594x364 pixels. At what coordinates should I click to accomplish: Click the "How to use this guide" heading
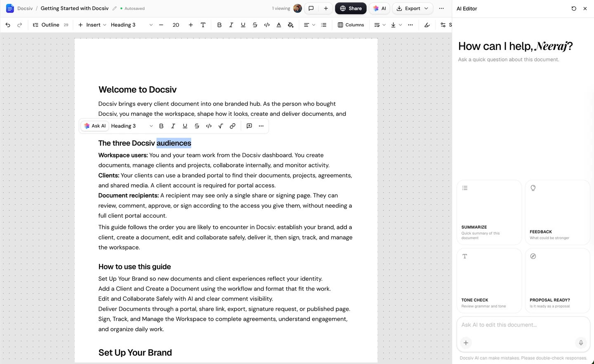coord(134,267)
